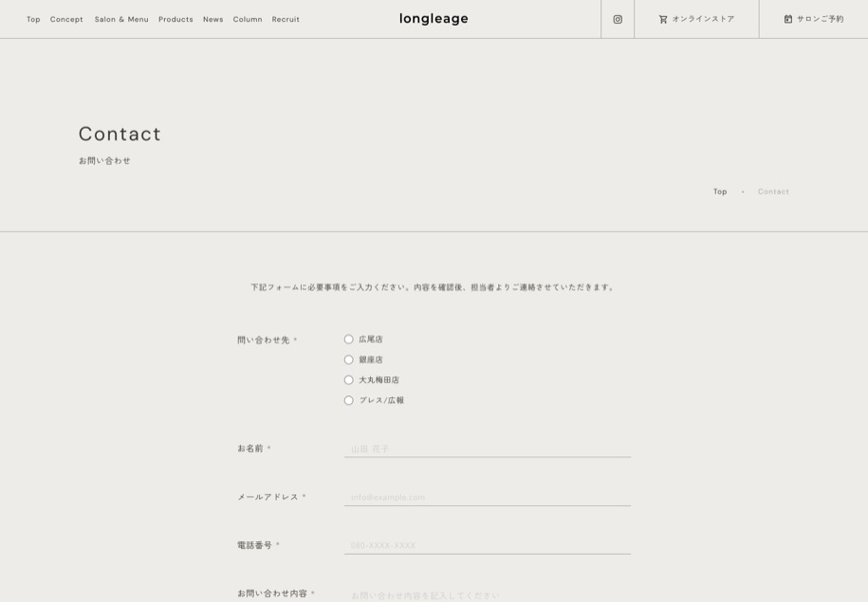Click the 問い合わせ先 field label
The image size is (868, 602).
264,339
